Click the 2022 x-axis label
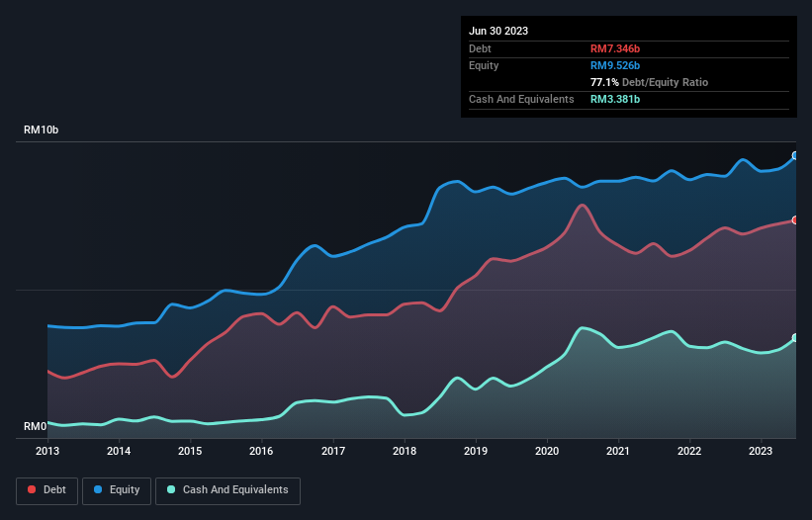812x520 pixels. tap(689, 451)
